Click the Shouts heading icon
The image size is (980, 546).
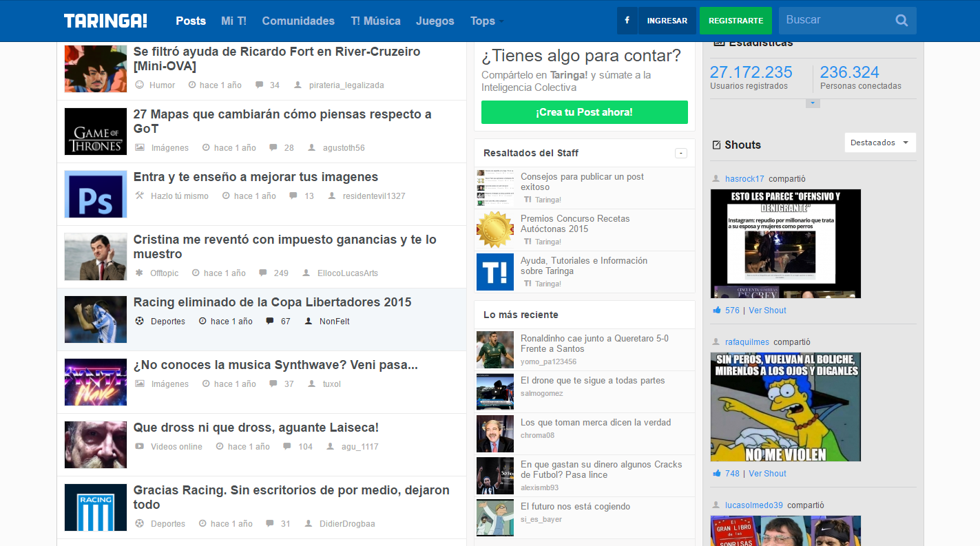click(x=716, y=145)
